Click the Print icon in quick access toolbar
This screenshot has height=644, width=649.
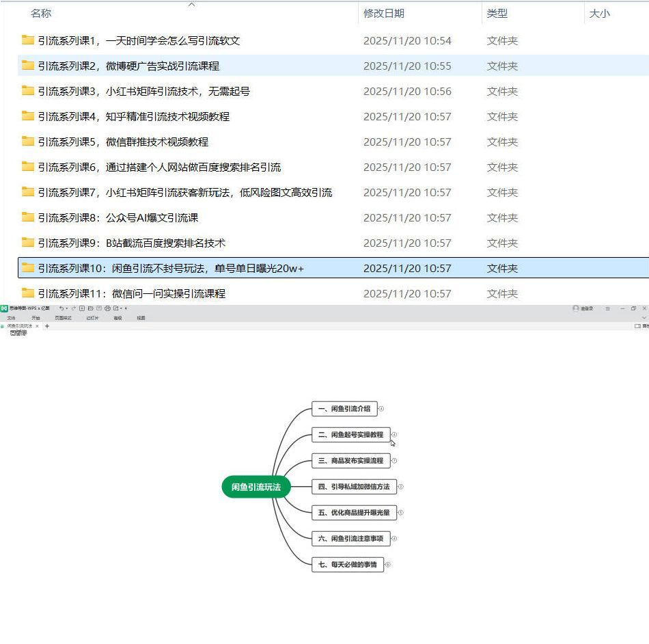tap(108, 308)
